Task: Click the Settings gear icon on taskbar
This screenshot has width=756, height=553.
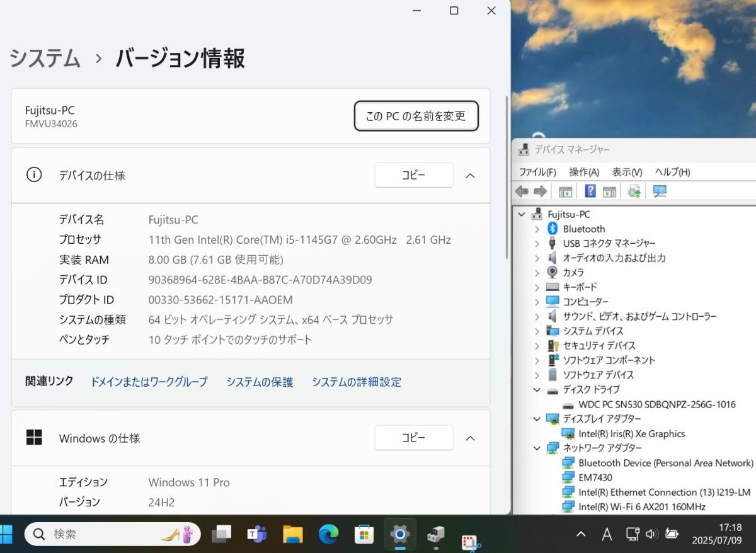Action: (400, 534)
